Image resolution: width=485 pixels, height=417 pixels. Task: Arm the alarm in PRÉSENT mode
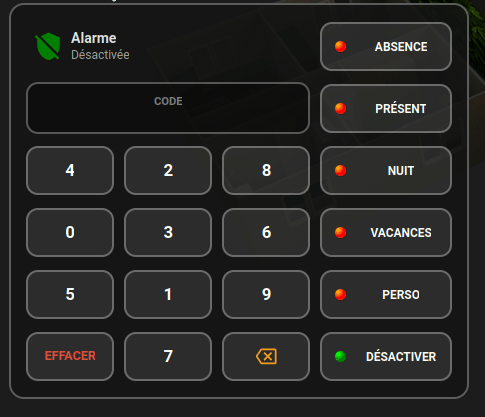[386, 109]
